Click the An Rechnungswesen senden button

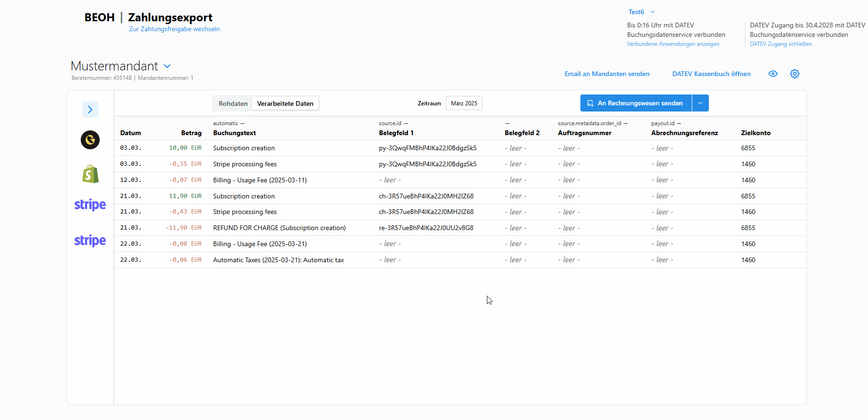click(636, 103)
